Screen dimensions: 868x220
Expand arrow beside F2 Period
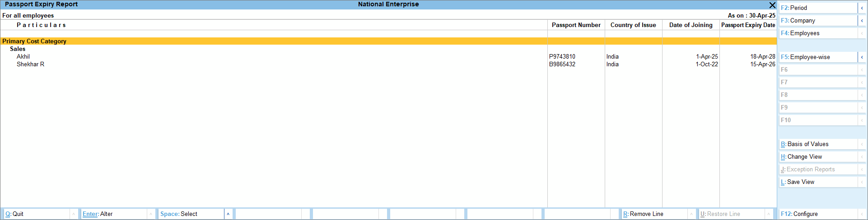(862, 8)
